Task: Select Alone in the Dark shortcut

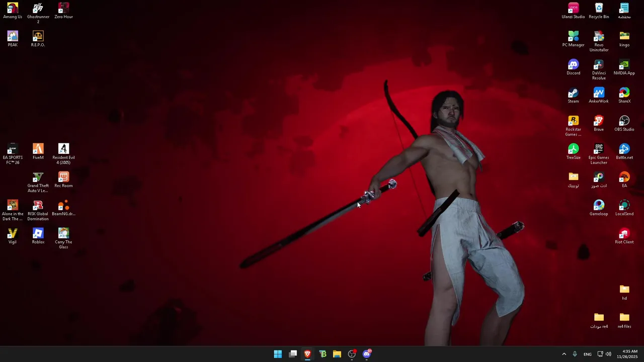Action: (13, 211)
